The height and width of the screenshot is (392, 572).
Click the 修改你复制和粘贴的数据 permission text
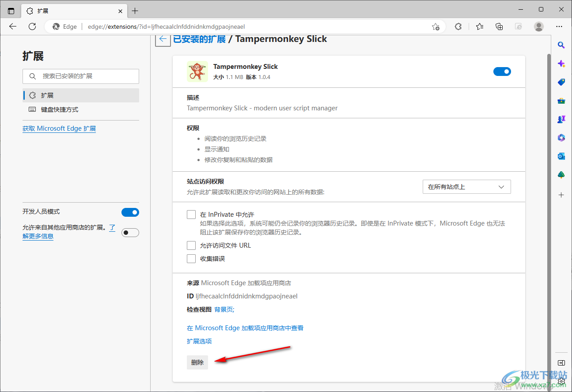(x=239, y=160)
